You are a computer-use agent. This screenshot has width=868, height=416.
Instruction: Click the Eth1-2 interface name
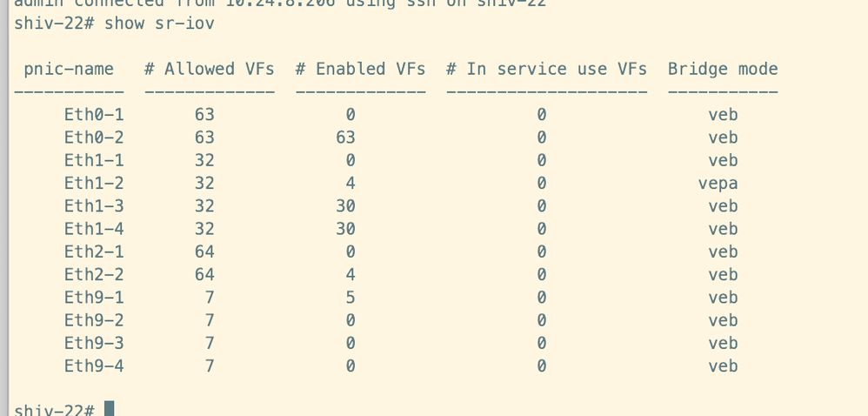click(94, 184)
